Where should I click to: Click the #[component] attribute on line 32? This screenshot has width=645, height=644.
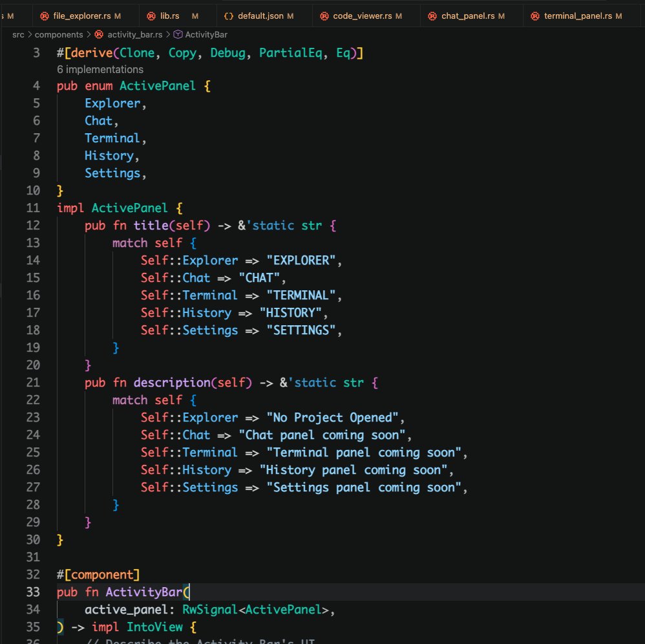pyautogui.click(x=98, y=574)
